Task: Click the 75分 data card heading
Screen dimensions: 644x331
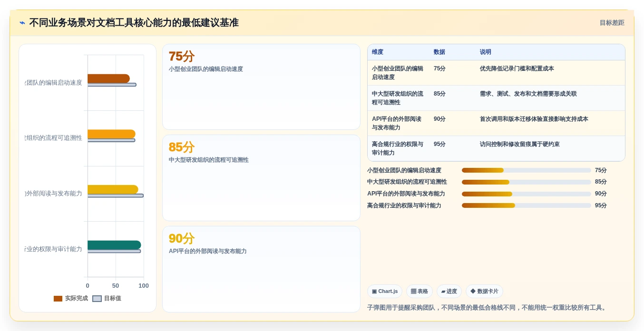Action: click(182, 57)
